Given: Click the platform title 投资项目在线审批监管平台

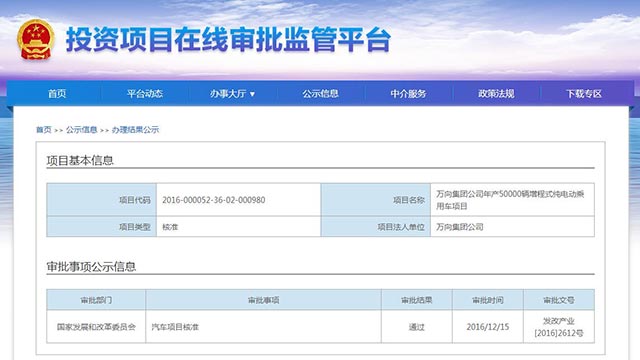Looking at the screenshot, I should pos(228,40).
